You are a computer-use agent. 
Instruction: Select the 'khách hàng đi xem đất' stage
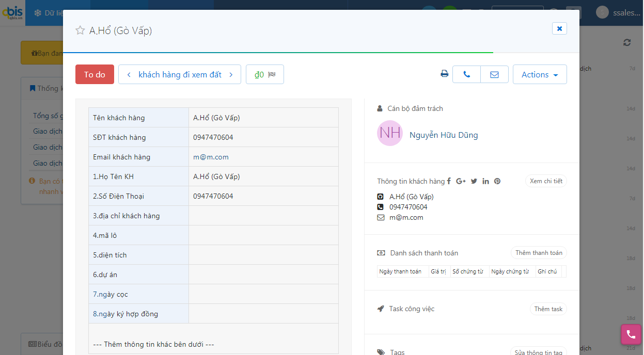tap(180, 75)
